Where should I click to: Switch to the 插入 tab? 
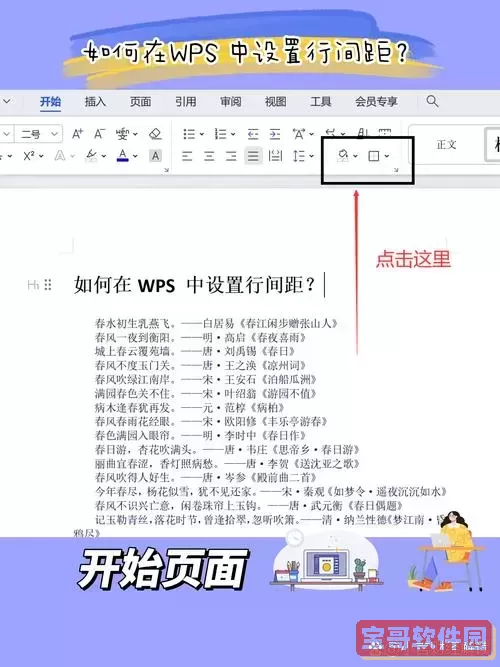coord(95,102)
